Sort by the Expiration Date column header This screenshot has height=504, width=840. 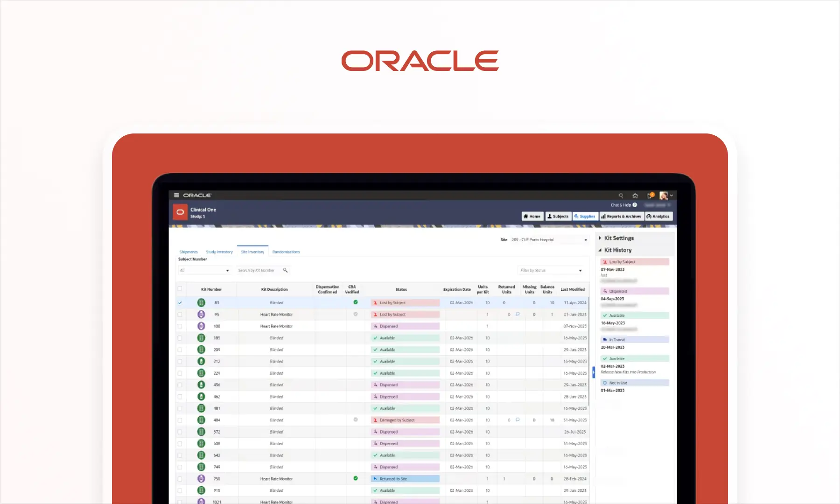click(457, 289)
